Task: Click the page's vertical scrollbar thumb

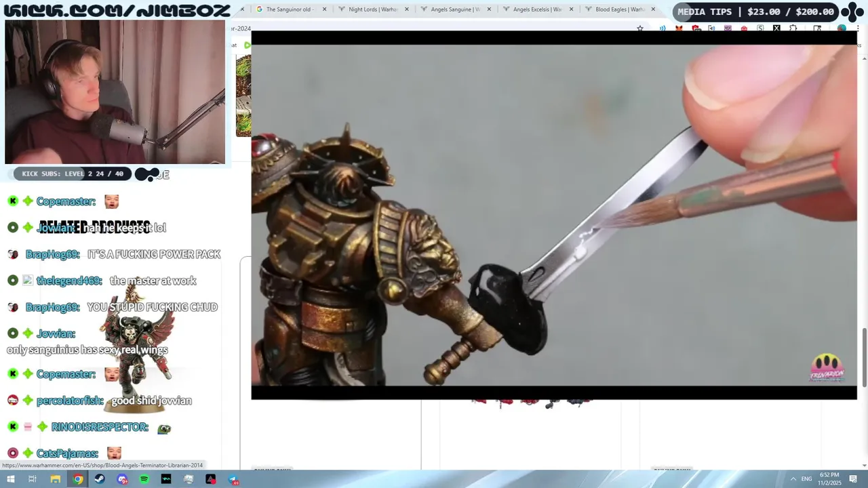Action: click(864, 357)
